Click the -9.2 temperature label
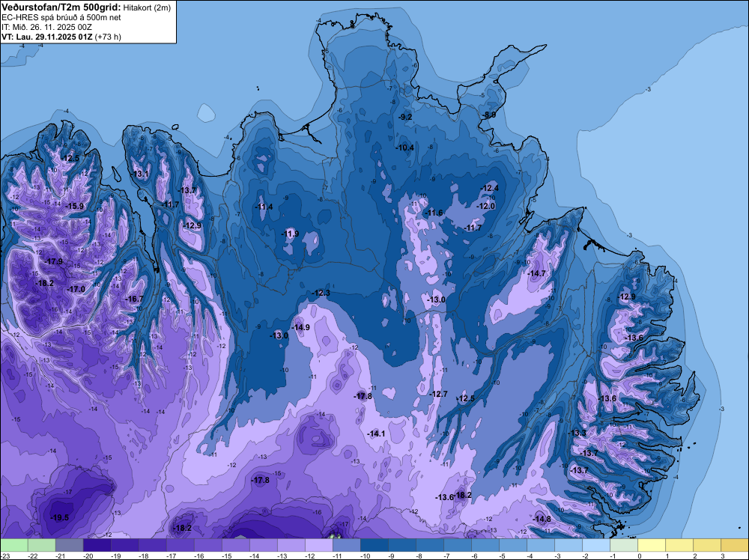 click(405, 117)
